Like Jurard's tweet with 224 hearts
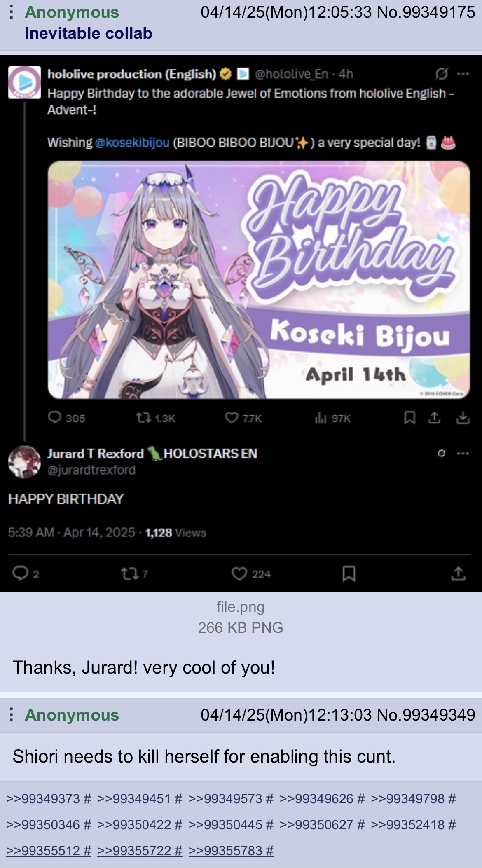The height and width of the screenshot is (868, 482). 239,574
